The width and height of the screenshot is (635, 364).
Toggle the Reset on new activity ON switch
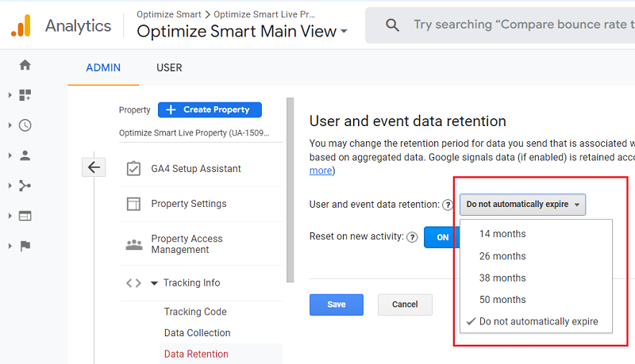(442, 237)
